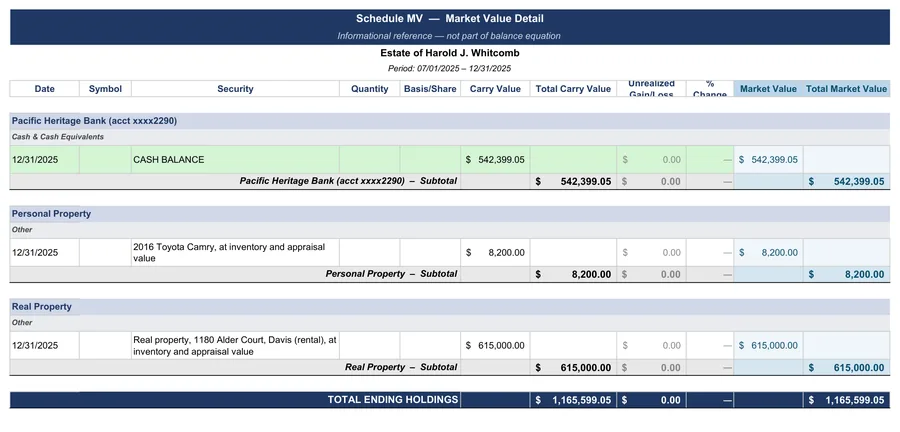Click Alder Court market value 615,000.00
Image resolution: width=900 pixels, height=432 pixels.
tap(769, 345)
